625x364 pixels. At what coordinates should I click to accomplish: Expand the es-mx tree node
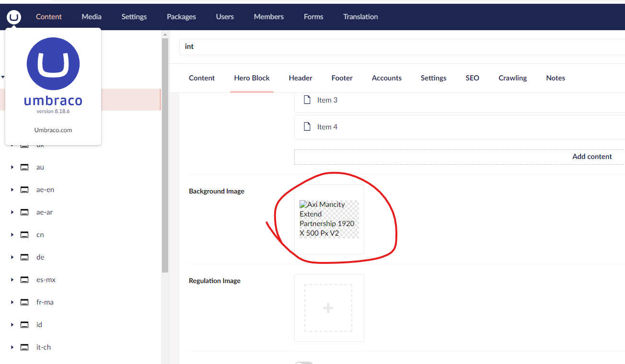tap(12, 279)
